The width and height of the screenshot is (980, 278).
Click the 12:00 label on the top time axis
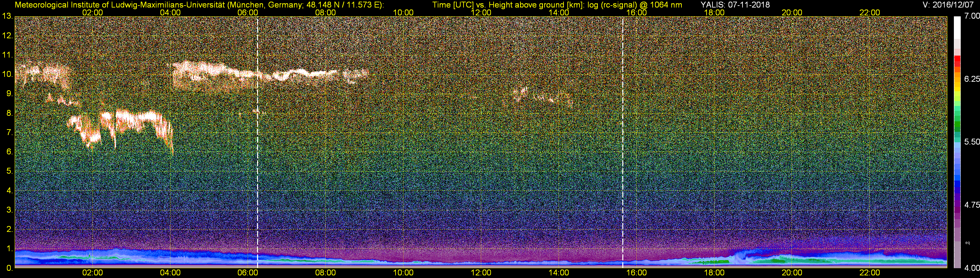pos(481,12)
